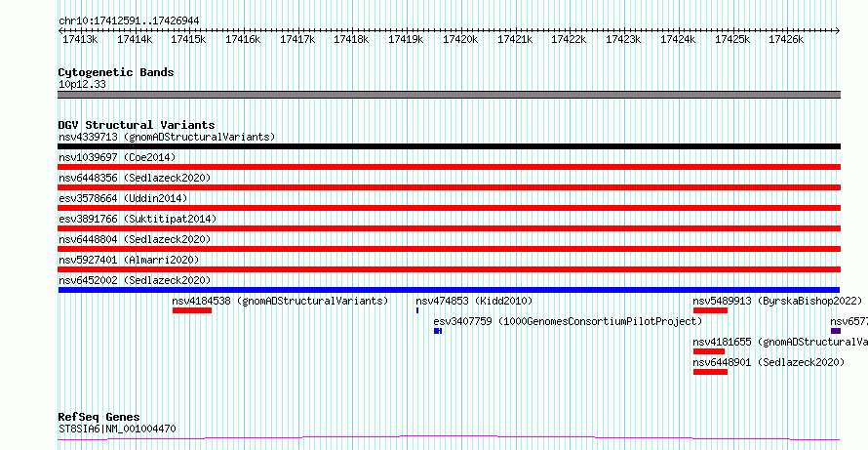Click nsv5927401 (Almarri2020) label

(129, 260)
